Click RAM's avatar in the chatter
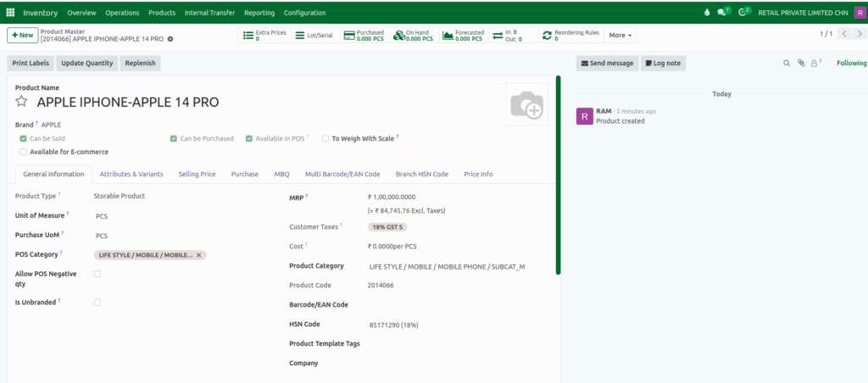 [585, 116]
